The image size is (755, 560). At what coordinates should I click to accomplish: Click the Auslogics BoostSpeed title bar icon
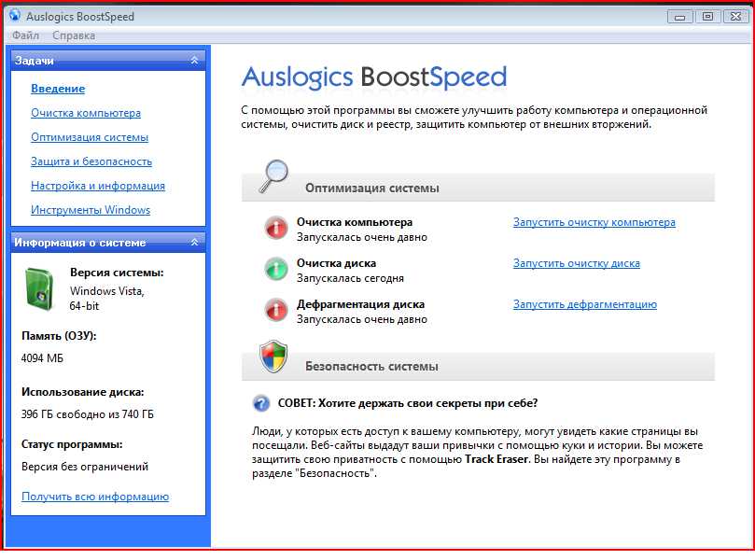15,16
